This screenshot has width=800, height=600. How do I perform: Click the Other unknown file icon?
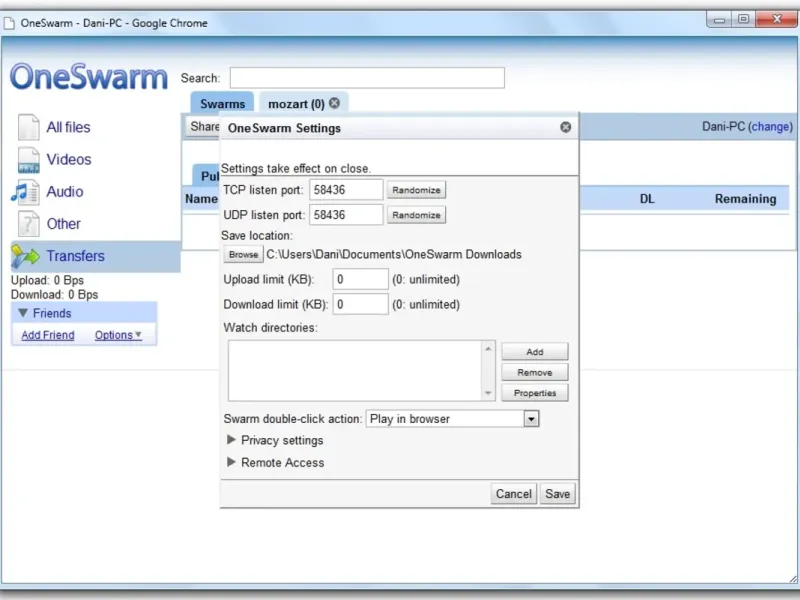point(29,224)
